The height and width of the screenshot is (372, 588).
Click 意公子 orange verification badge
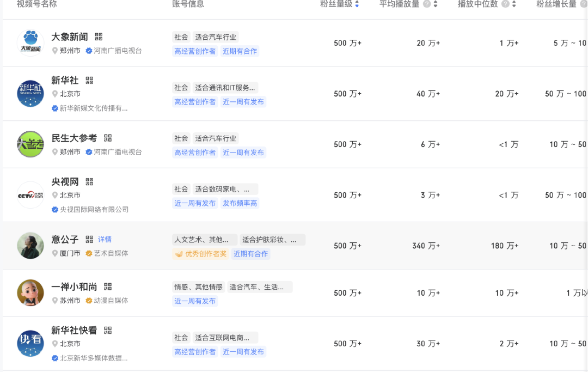pos(89,253)
